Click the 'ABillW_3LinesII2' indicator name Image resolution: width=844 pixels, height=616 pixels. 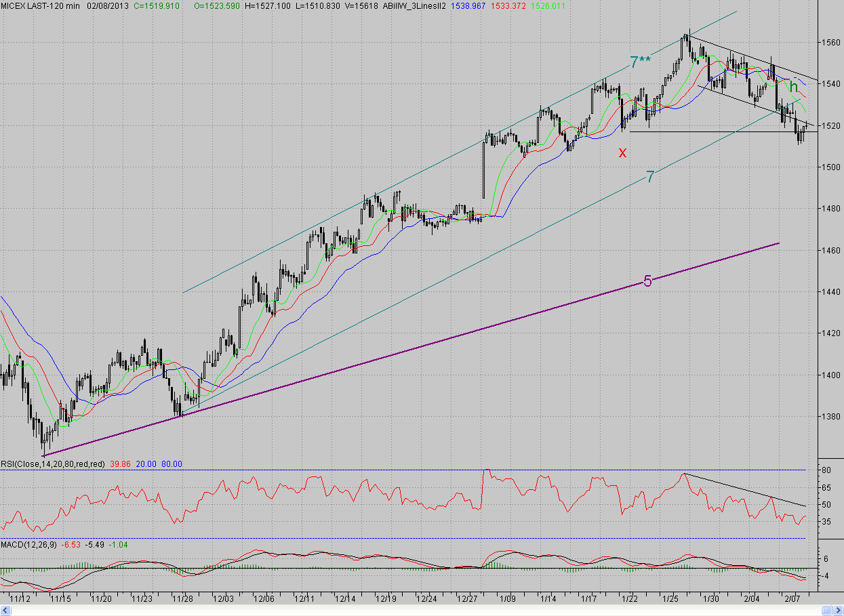pos(414,6)
